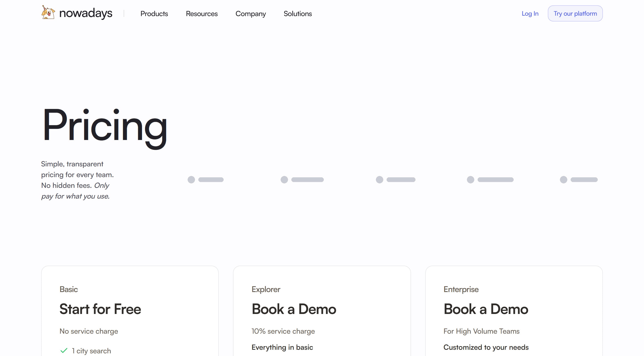The height and width of the screenshot is (356, 644).
Task: Click the Everything in basic text
Action: click(x=282, y=347)
